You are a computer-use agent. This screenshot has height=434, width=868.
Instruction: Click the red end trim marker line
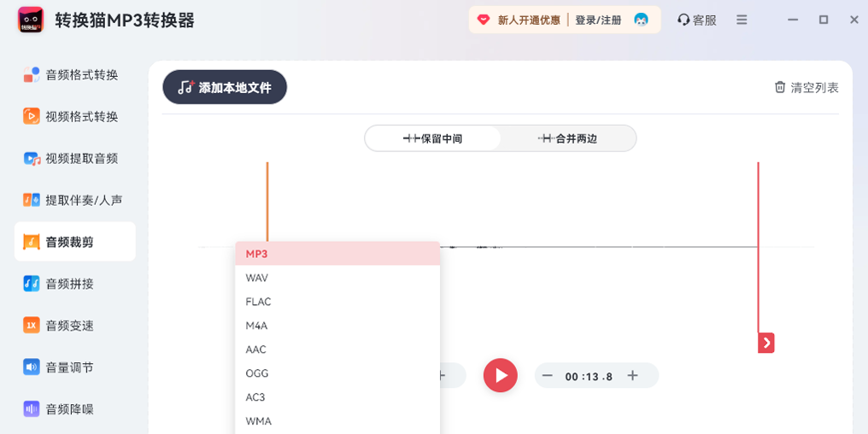pyautogui.click(x=758, y=248)
